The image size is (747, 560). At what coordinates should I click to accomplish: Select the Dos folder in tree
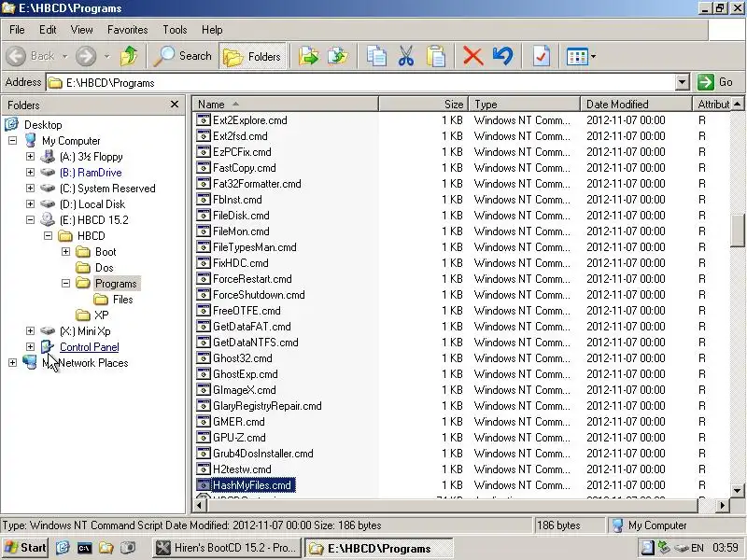[x=104, y=268]
